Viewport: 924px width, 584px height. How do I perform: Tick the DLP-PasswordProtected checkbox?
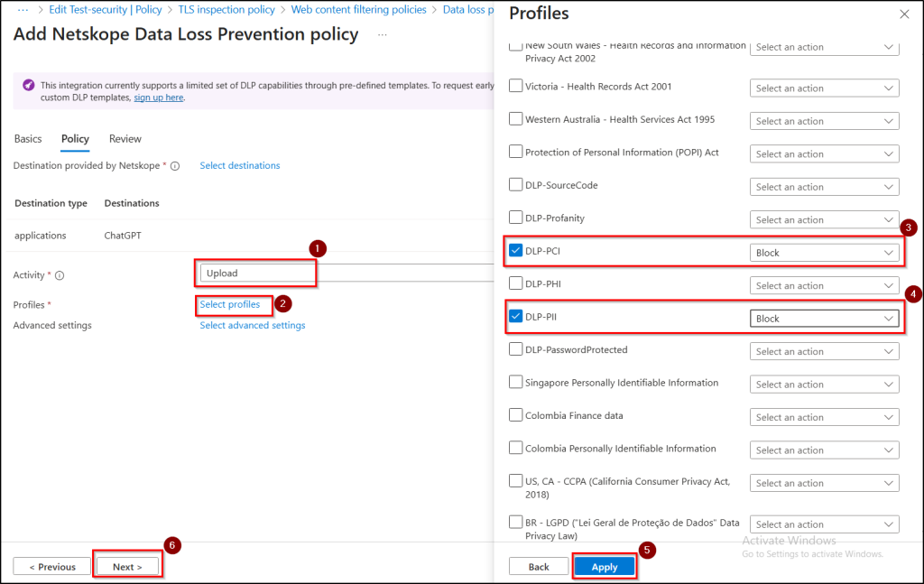[516, 349]
